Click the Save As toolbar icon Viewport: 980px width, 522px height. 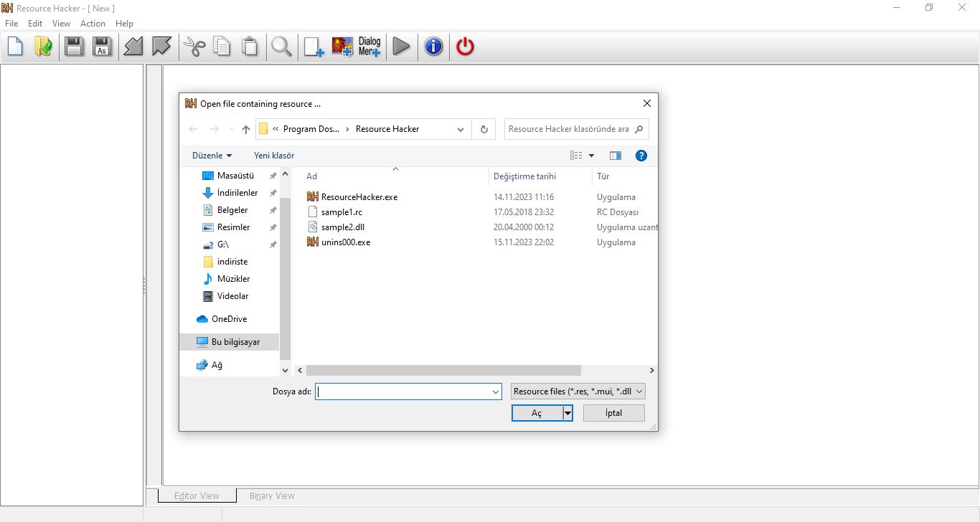tap(103, 47)
